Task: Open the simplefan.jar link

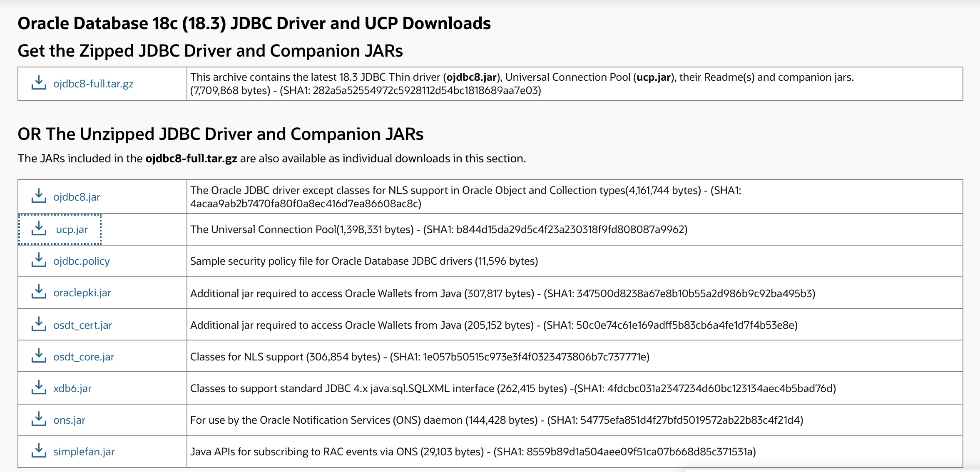Action: [84, 452]
